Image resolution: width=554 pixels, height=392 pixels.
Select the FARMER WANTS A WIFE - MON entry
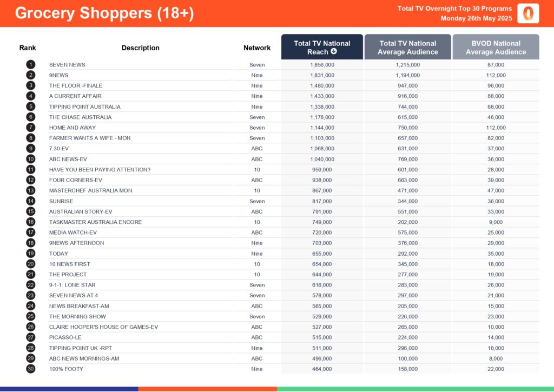(x=90, y=138)
